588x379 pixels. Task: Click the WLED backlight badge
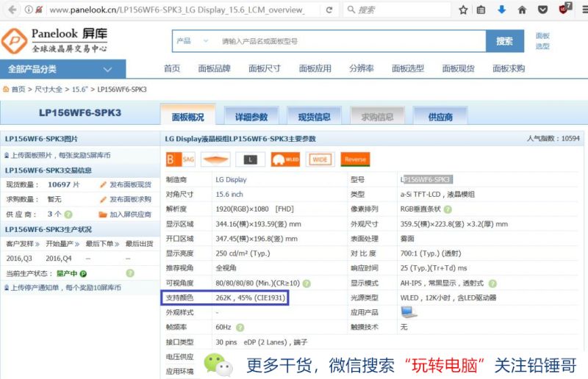click(285, 159)
